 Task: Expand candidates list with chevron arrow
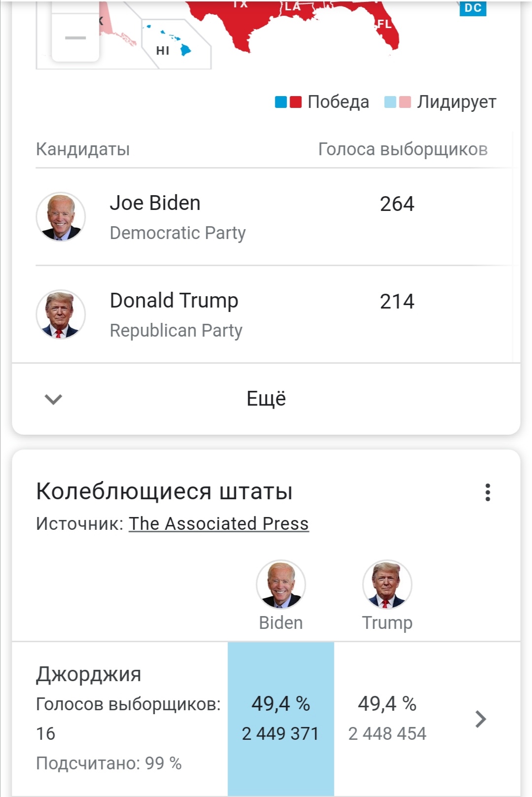[53, 399]
